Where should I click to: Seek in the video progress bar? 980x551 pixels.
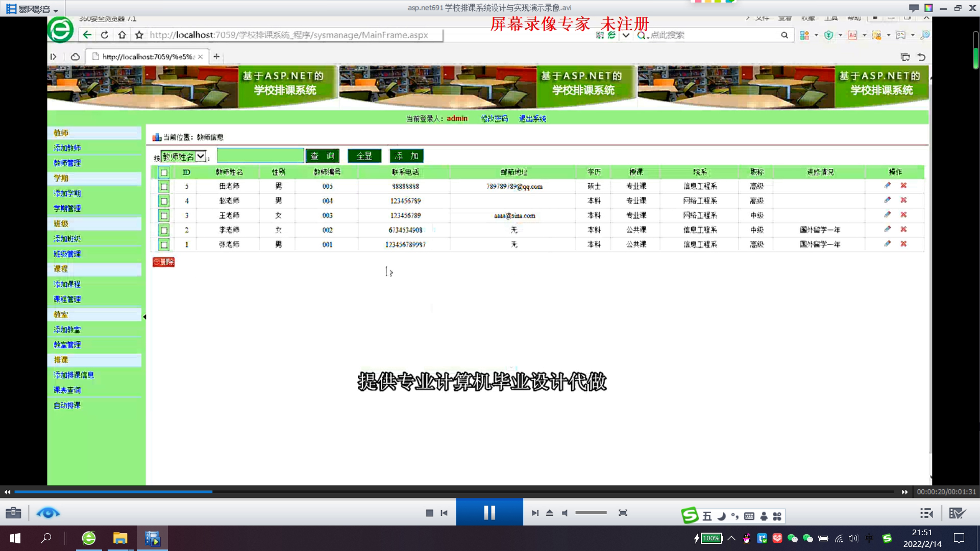(454, 492)
